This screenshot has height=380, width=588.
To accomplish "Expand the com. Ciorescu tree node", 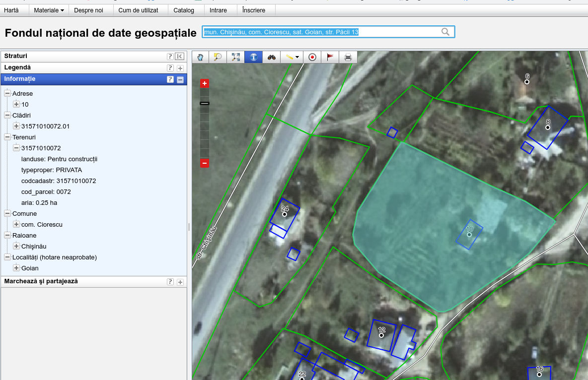I will tap(16, 224).
